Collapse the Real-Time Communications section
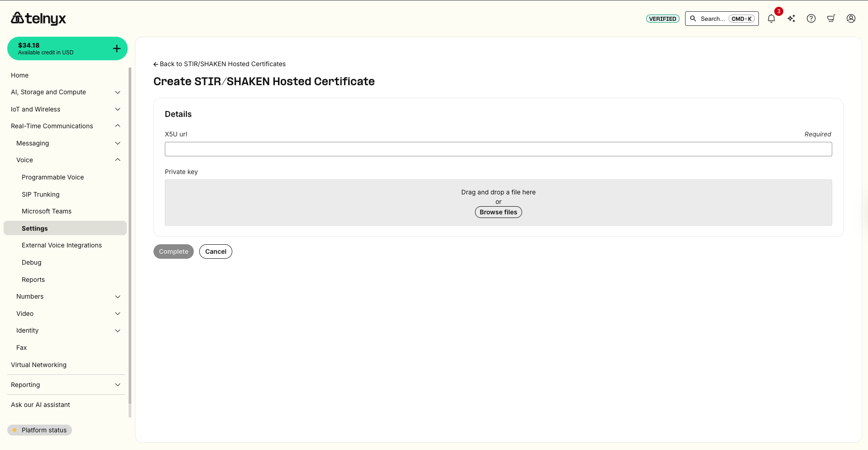This screenshot has width=868, height=450. click(x=118, y=126)
